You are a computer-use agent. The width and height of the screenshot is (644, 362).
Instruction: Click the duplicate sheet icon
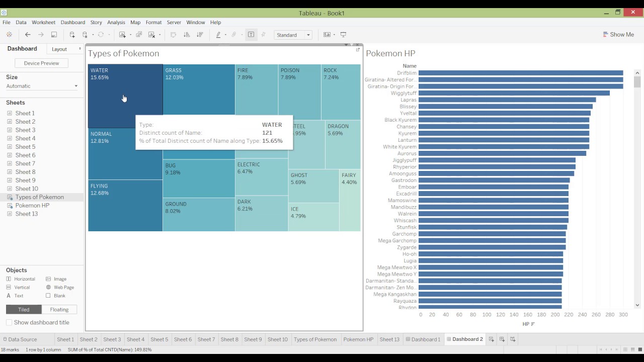point(139,35)
